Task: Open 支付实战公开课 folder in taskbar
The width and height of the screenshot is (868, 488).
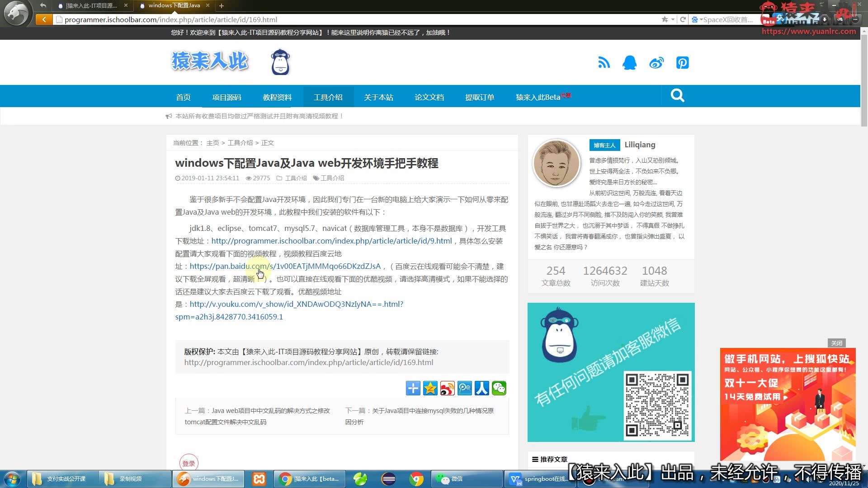Action: pyautogui.click(x=62, y=479)
